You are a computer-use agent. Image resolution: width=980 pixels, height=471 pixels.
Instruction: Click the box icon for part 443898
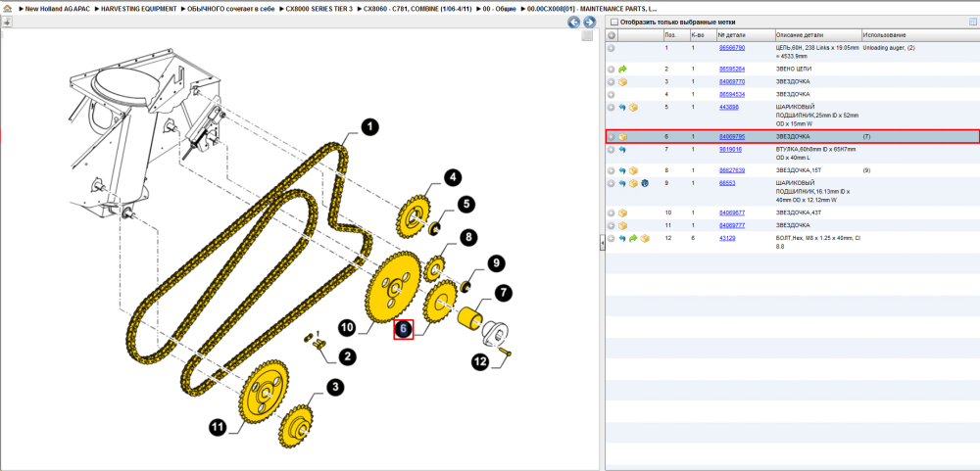pyautogui.click(x=633, y=108)
